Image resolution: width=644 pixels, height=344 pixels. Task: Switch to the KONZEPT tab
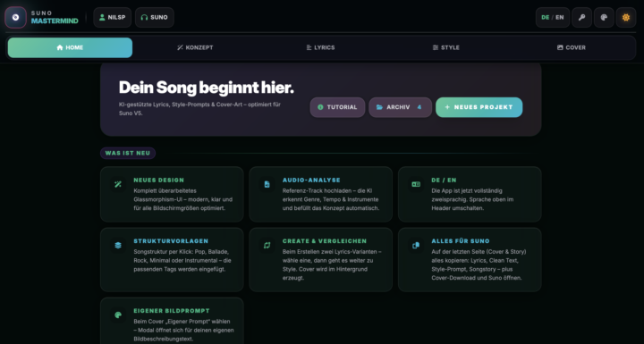click(x=196, y=47)
